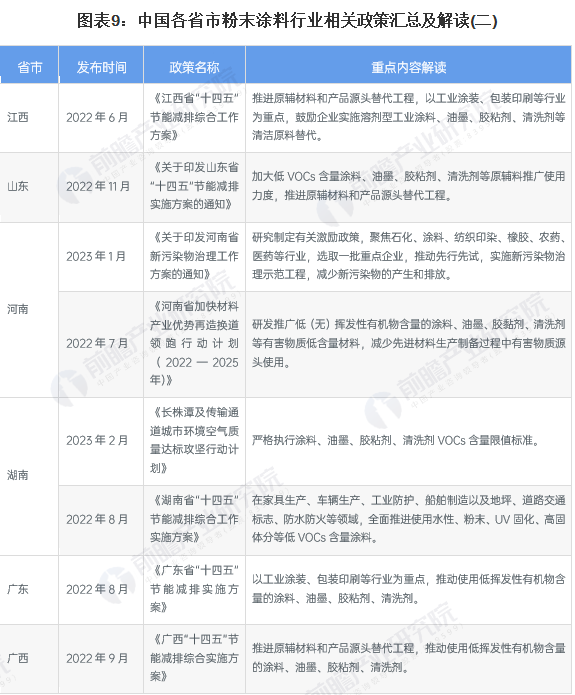Click the chart title 图表9
The image size is (575, 695).
click(x=287, y=20)
